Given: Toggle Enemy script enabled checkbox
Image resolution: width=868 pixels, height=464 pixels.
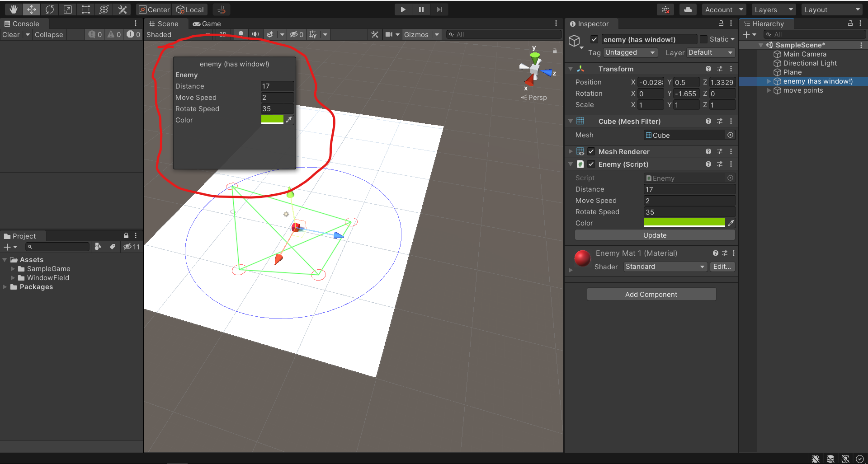Looking at the screenshot, I should tap(591, 164).
